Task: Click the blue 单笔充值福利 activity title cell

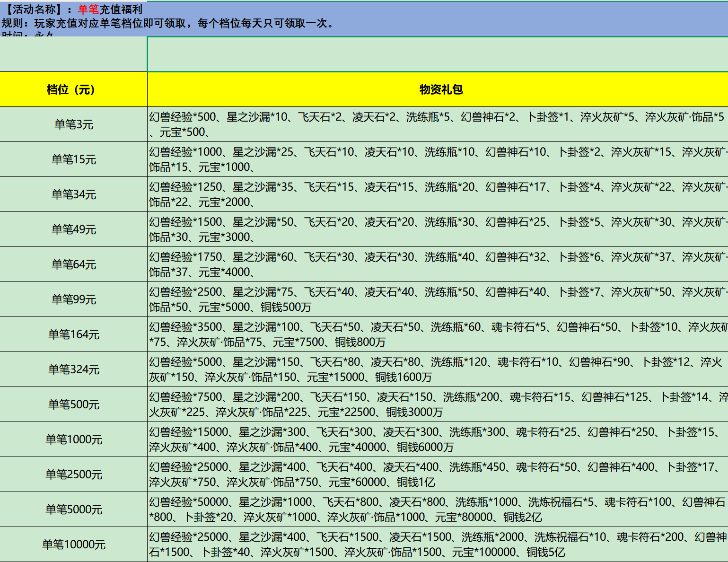Action: (x=110, y=9)
